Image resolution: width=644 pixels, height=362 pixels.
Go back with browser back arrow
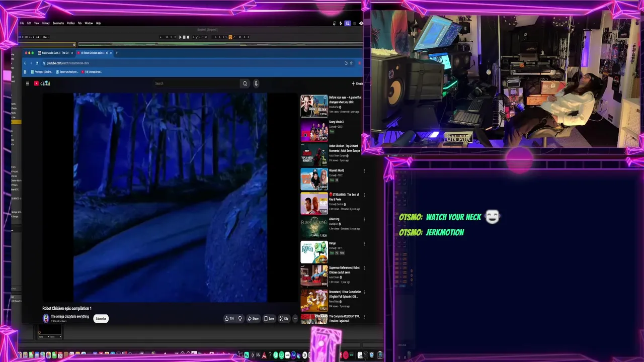25,63
